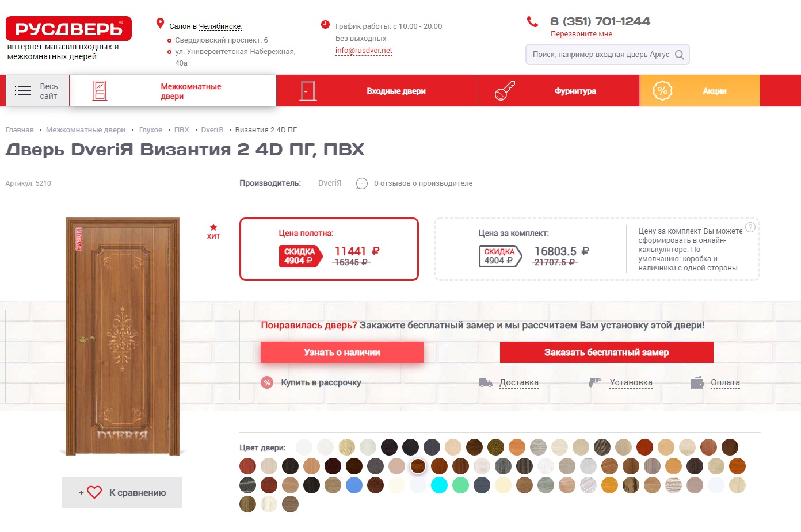Screen dimensions: 801x532
Task: Expand the 'Челябинске' city selector
Action: coord(220,26)
